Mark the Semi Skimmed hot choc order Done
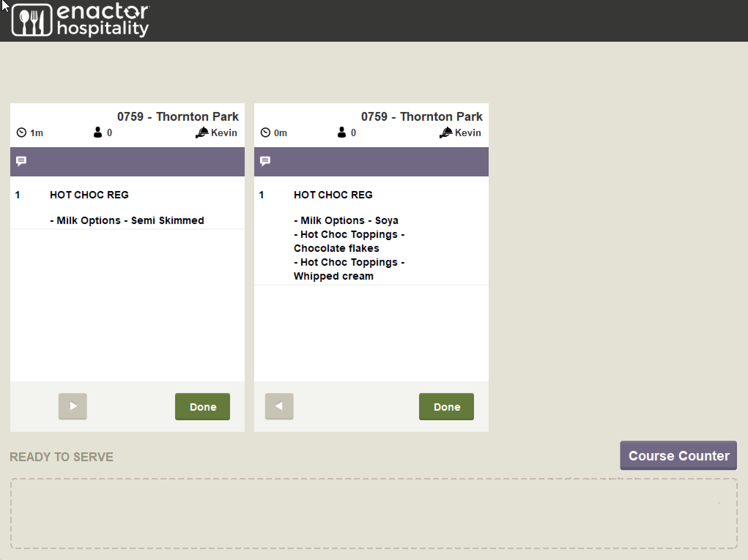 point(203,407)
